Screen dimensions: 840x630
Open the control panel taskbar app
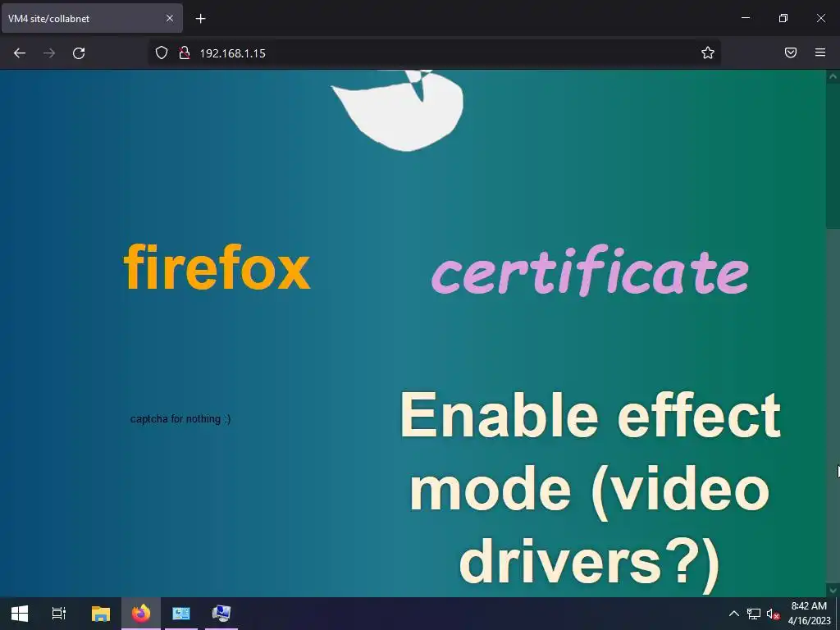[181, 614]
